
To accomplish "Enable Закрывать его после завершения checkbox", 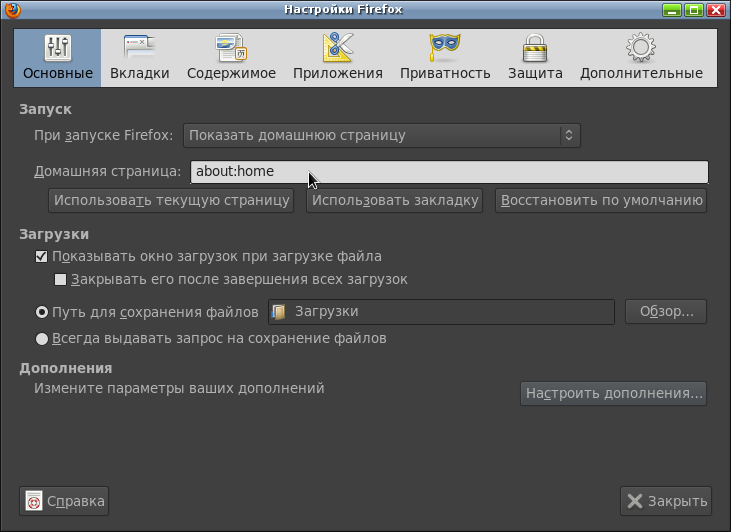I will tap(60, 280).
